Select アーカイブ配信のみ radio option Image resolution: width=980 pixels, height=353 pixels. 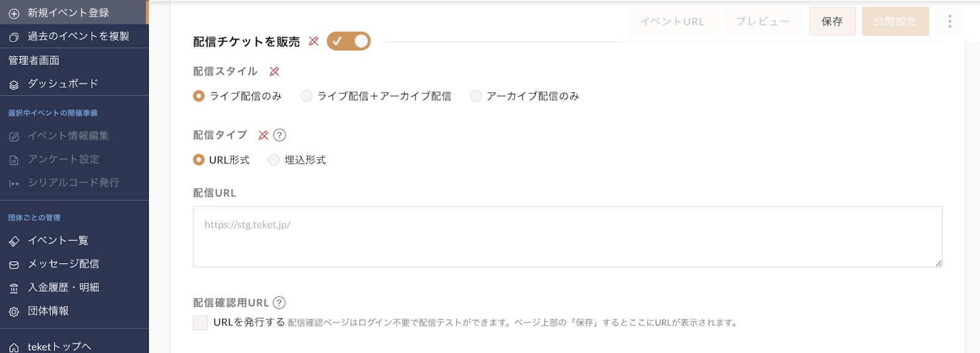coord(476,96)
